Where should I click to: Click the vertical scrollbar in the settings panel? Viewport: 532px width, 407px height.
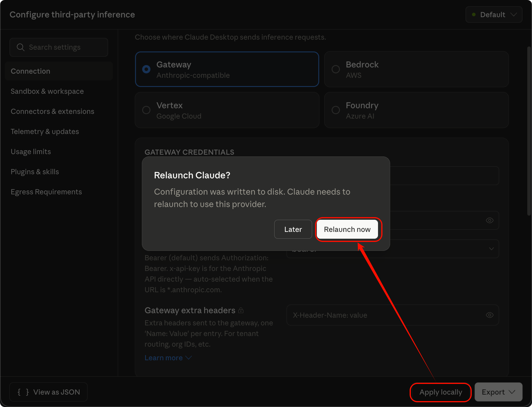pyautogui.click(x=529, y=131)
